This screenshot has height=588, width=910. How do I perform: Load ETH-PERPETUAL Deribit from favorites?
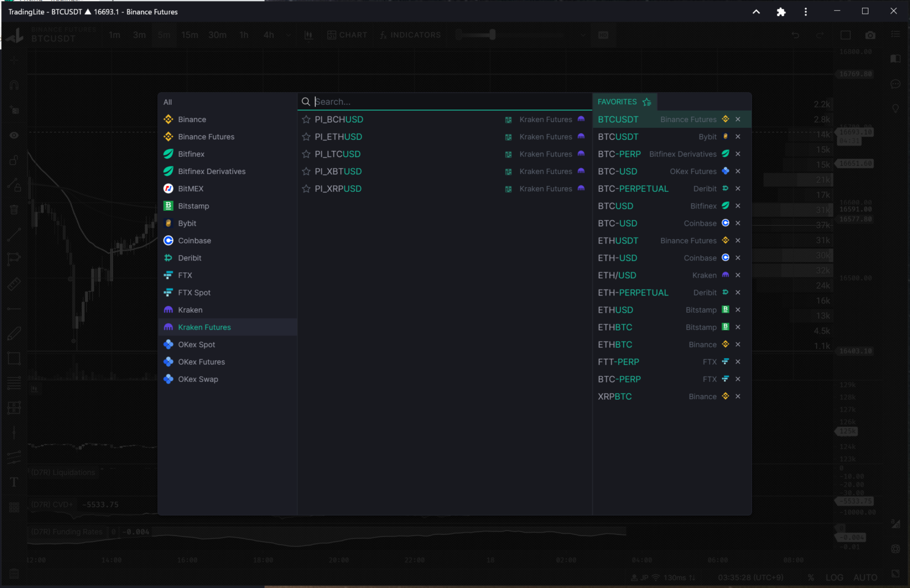click(x=633, y=293)
